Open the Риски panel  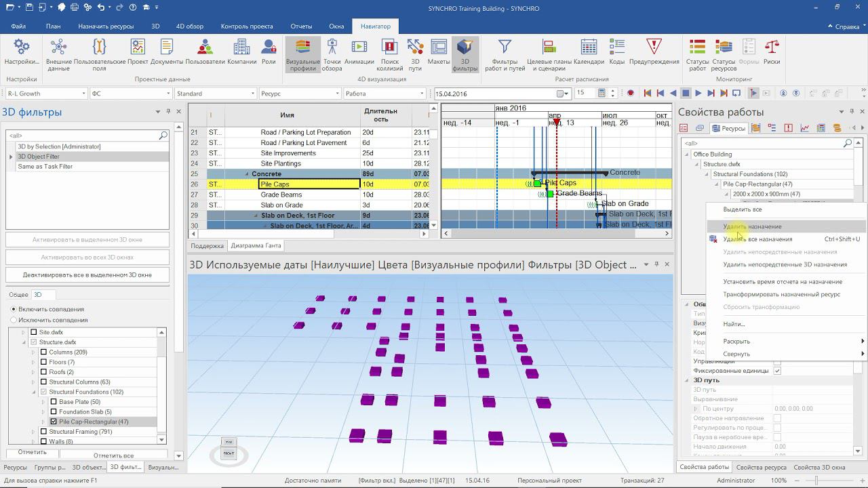point(772,52)
